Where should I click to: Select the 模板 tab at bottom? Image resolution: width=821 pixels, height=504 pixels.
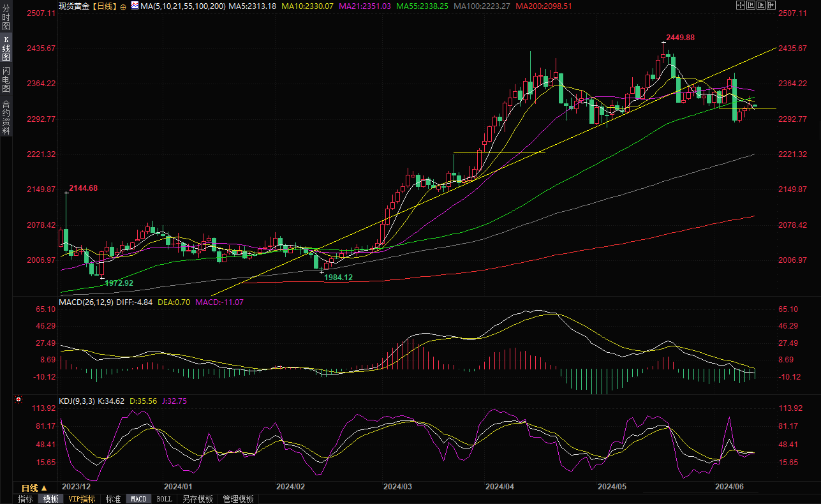50,499
